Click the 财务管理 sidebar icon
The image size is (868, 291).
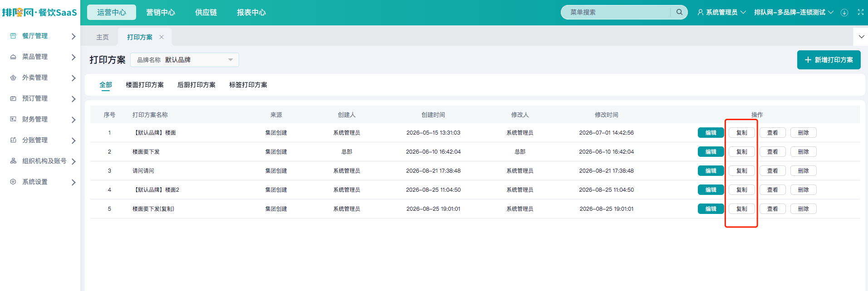13,119
